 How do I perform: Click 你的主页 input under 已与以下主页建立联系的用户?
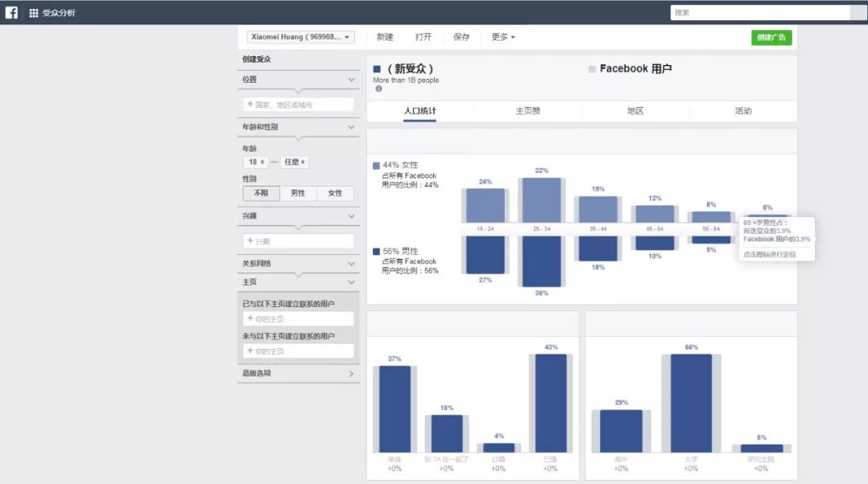point(298,319)
